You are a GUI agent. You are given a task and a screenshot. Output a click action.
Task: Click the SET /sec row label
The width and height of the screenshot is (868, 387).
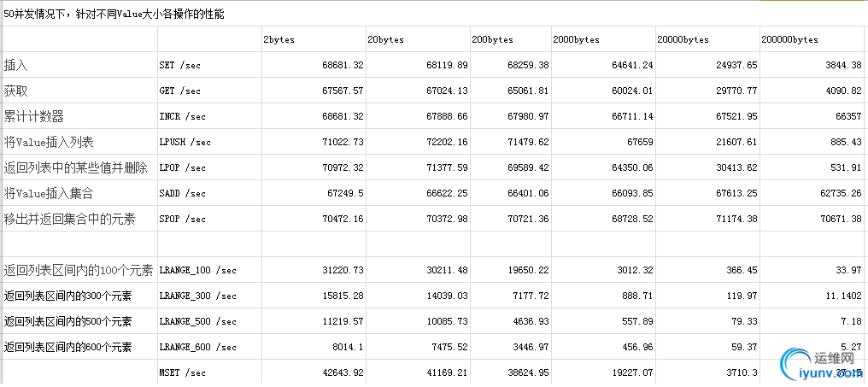(x=179, y=65)
